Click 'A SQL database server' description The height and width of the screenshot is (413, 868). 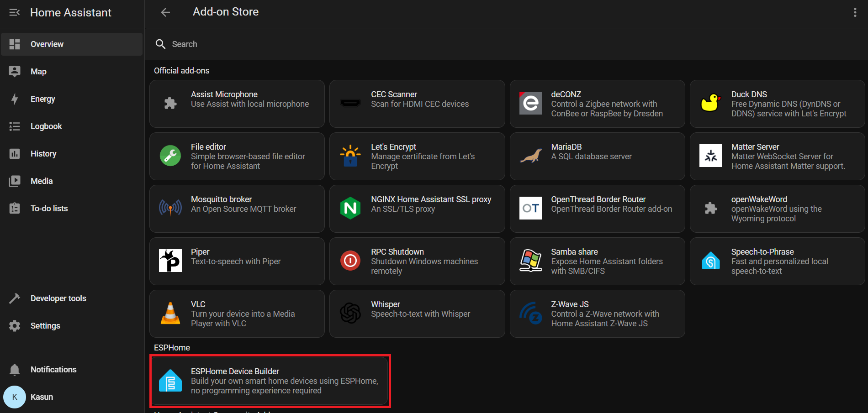(591, 157)
